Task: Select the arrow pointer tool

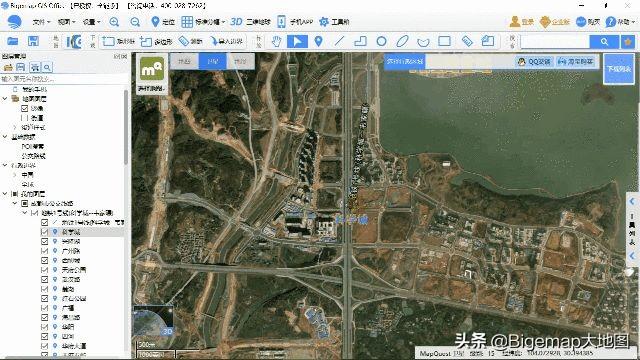Action: [297, 41]
